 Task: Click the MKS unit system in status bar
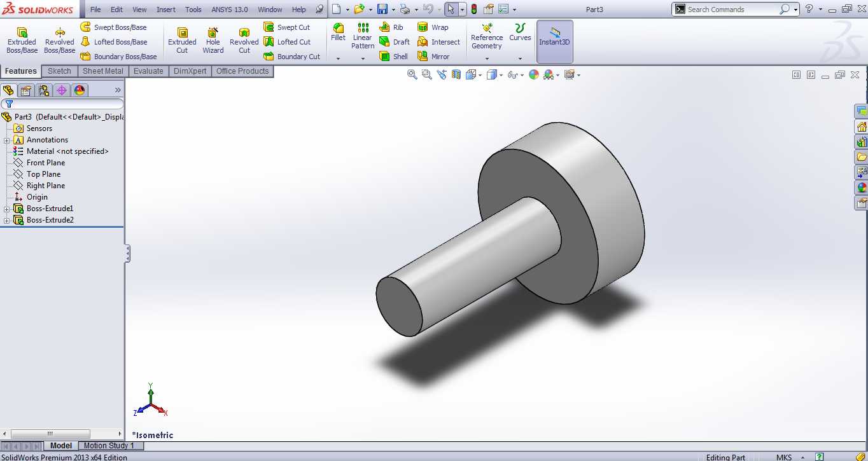click(x=784, y=457)
